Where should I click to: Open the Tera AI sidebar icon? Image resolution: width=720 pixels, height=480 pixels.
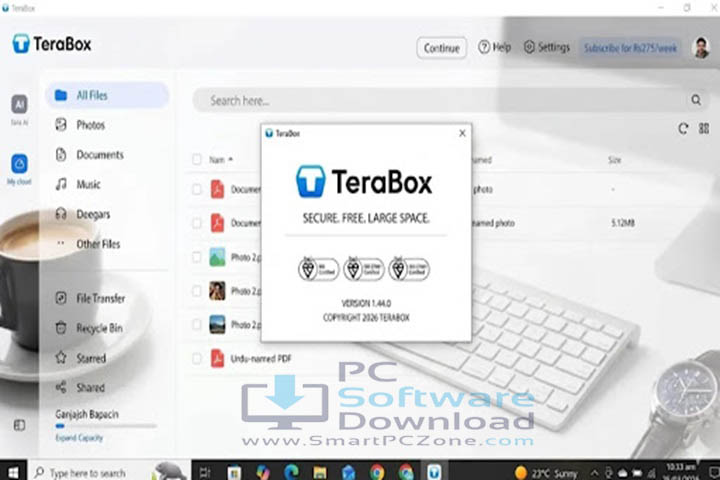pyautogui.click(x=19, y=109)
